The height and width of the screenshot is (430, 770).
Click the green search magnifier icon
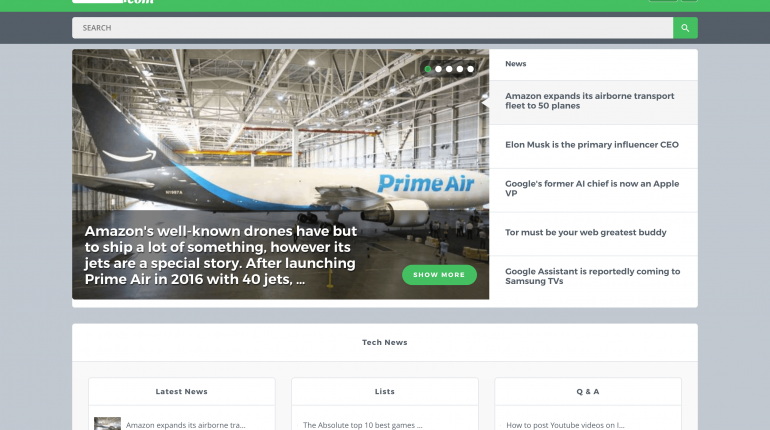(x=685, y=28)
